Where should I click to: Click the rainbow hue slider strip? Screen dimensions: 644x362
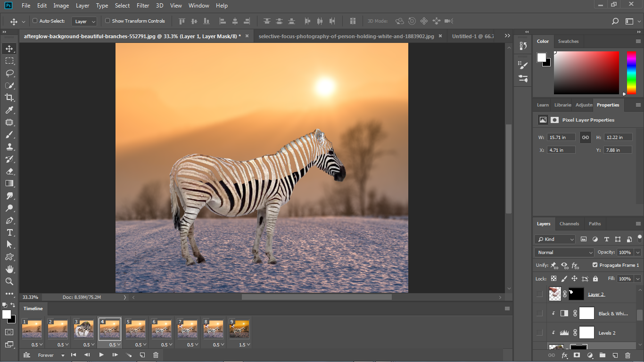[631, 73]
